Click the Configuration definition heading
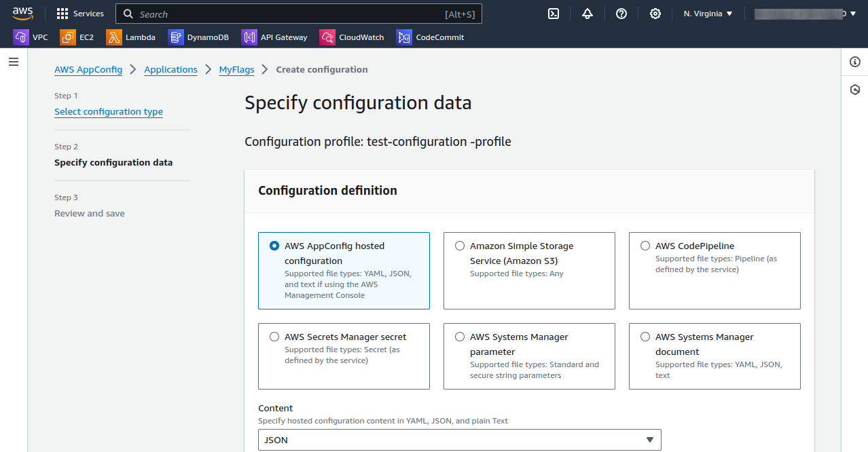Image resolution: width=868 pixels, height=452 pixels. pos(327,191)
